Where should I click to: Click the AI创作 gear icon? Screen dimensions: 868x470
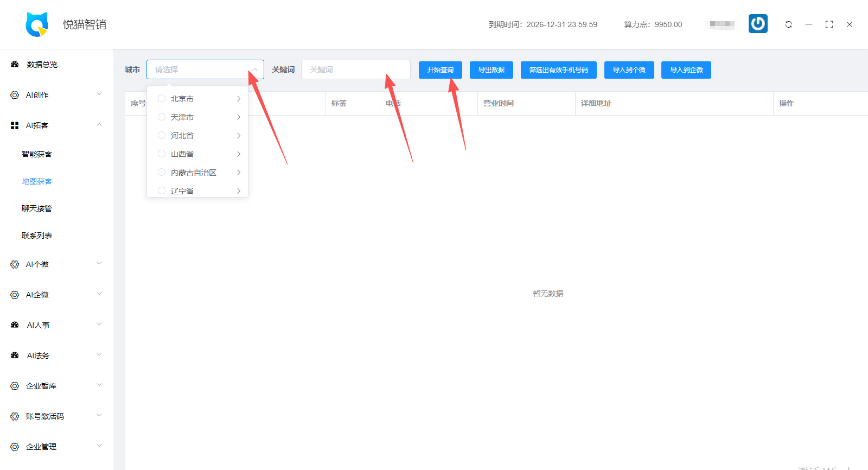[15, 95]
